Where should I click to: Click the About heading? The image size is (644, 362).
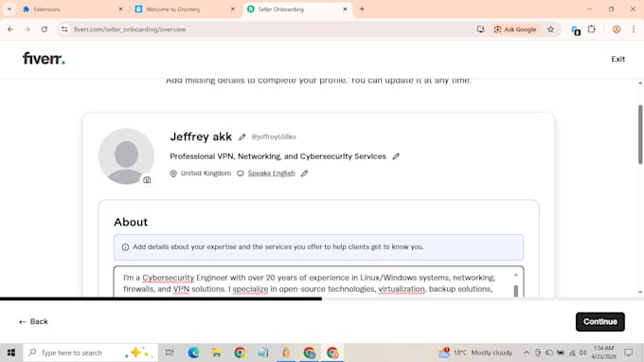point(131,222)
